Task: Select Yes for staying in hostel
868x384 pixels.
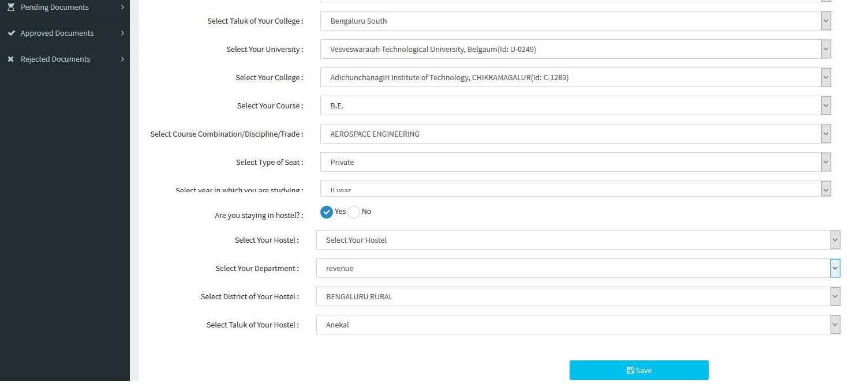Action: coord(327,212)
